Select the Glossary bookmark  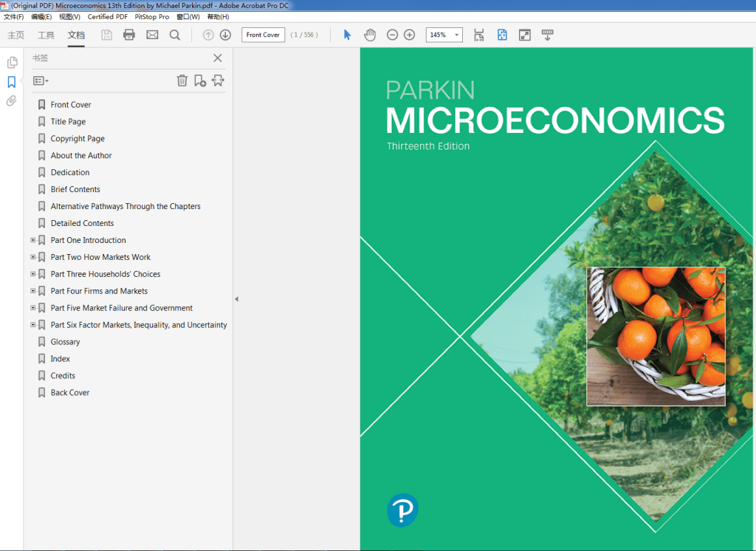tap(65, 341)
